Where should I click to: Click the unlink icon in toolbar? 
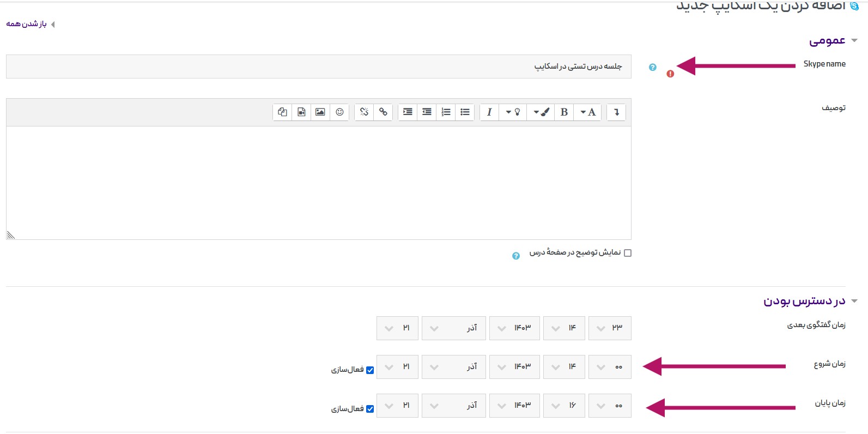[x=364, y=112]
